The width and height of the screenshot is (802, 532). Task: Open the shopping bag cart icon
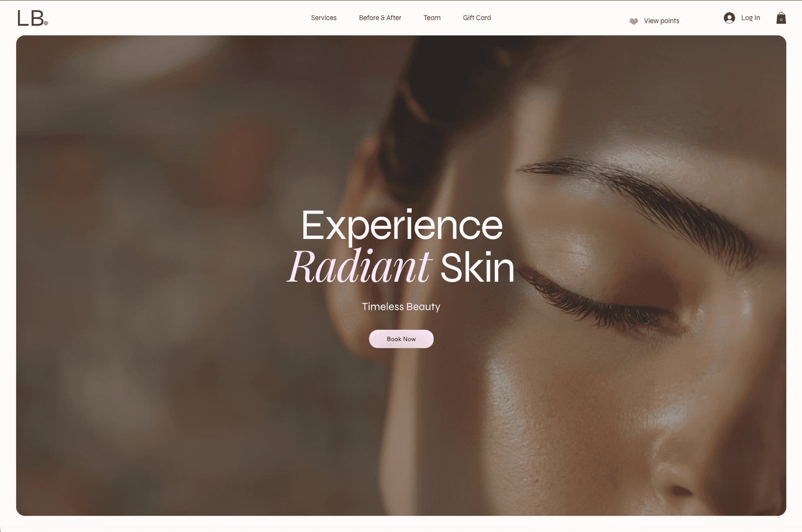click(x=781, y=18)
